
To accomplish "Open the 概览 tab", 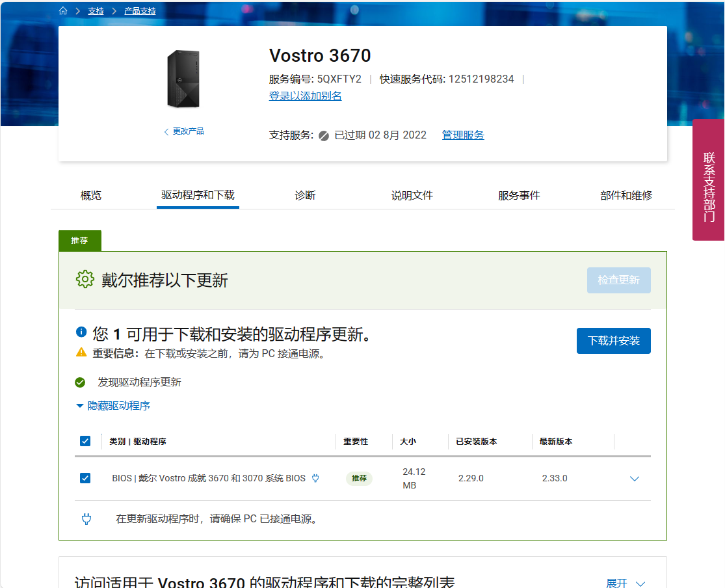I will point(90,195).
